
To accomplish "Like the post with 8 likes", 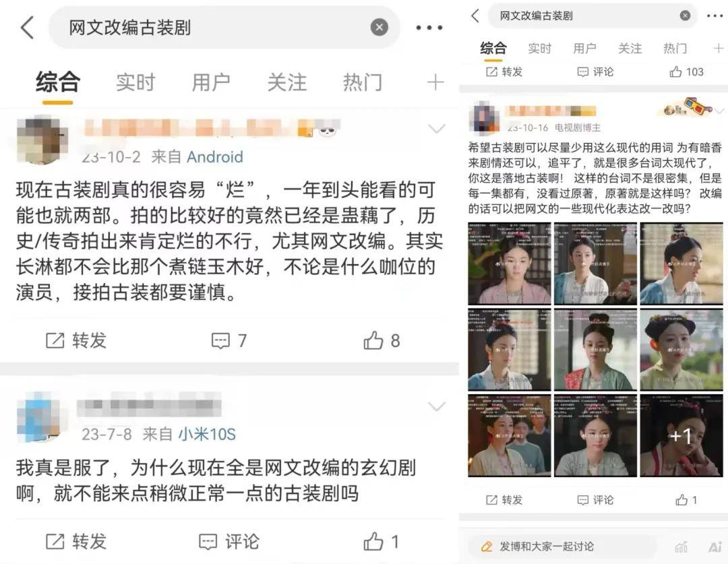I will [x=381, y=340].
